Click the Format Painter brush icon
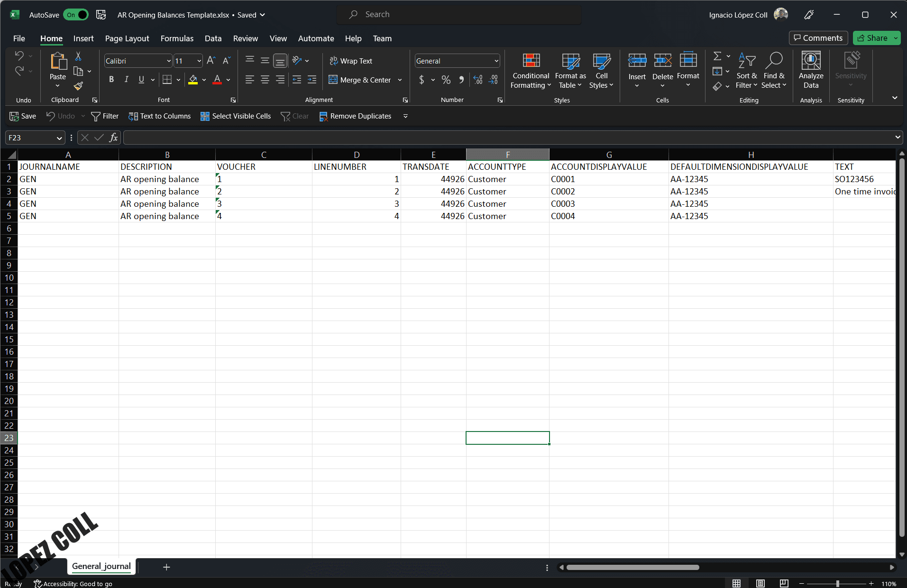907x588 pixels. click(x=78, y=86)
